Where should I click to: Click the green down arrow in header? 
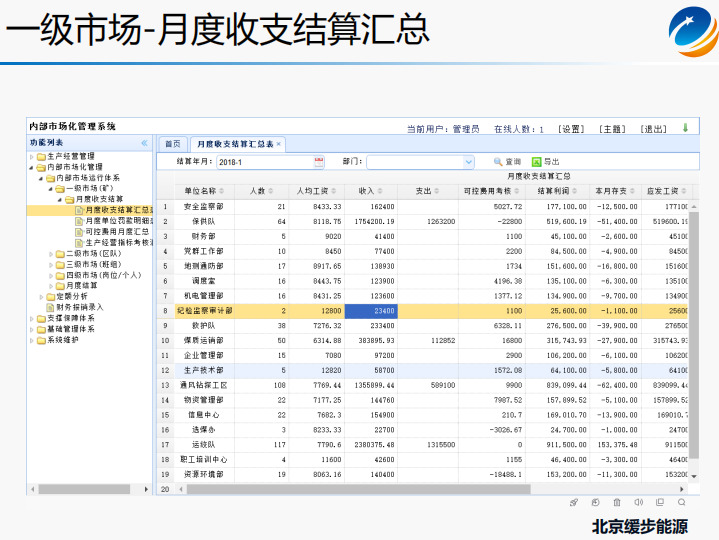[686, 128]
